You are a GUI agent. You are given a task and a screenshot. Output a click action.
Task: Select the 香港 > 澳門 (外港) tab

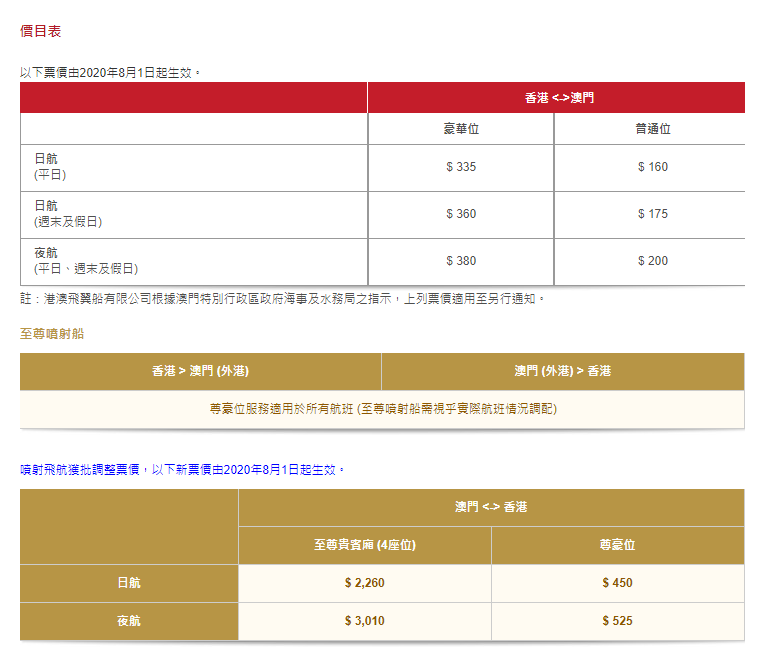pyautogui.click(x=200, y=371)
